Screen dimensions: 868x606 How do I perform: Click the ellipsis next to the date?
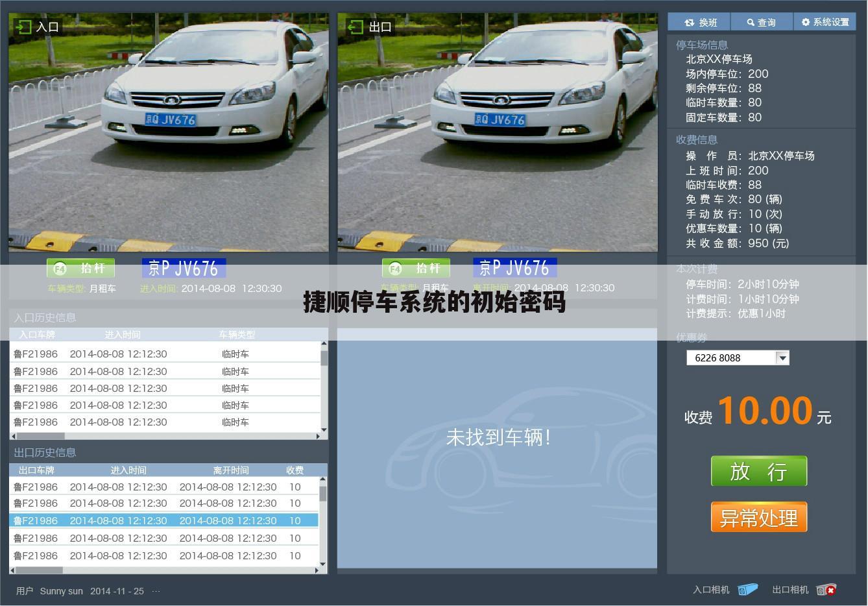(x=156, y=591)
